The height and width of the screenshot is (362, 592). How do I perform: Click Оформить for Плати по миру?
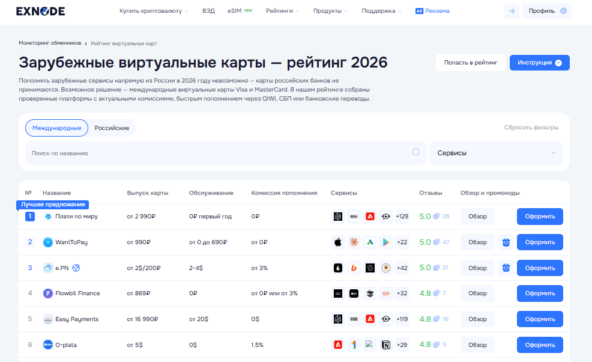[540, 216]
